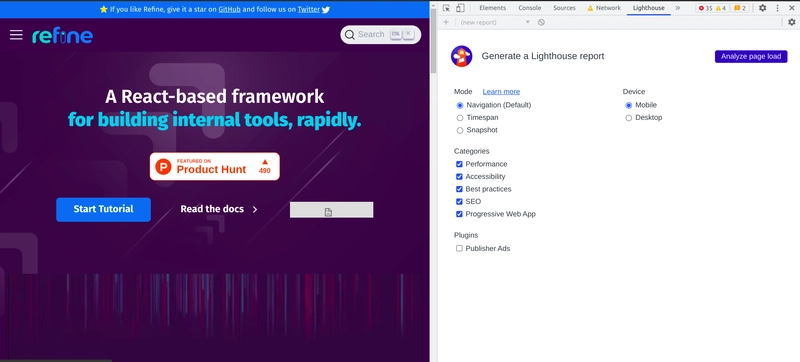Open the Network tab
800x362 pixels.
(604, 8)
